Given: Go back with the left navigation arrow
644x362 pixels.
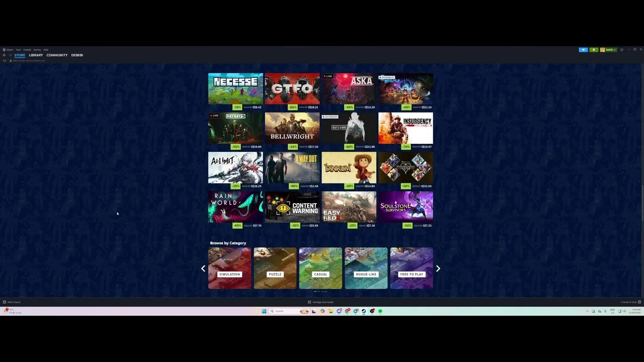Looking at the screenshot, I should 4,55.
